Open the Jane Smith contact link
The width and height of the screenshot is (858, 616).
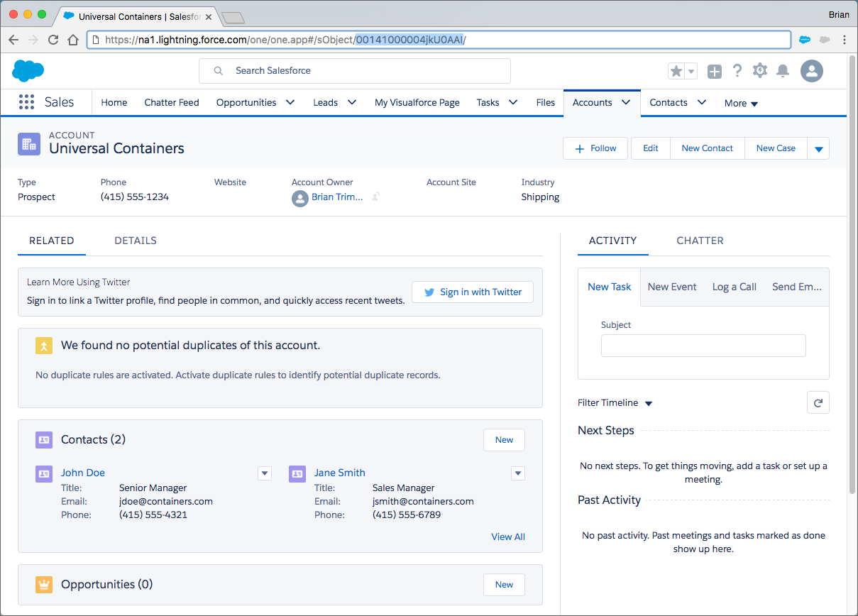click(x=340, y=473)
